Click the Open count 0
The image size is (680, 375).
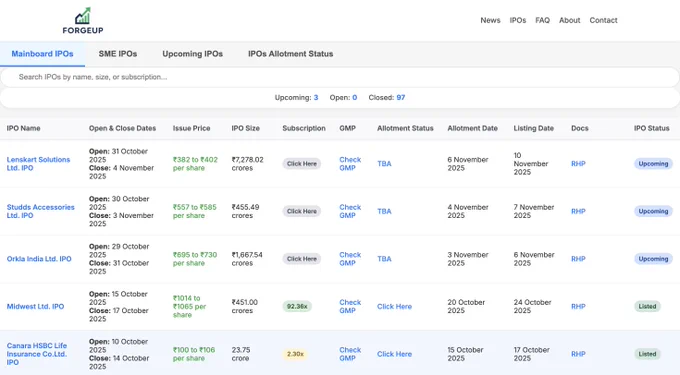(x=355, y=98)
